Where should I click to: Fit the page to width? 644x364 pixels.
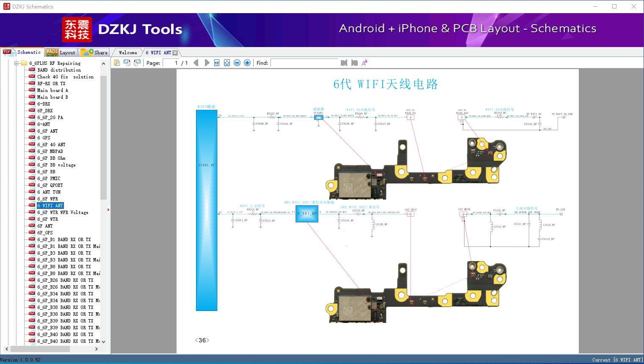point(217,63)
